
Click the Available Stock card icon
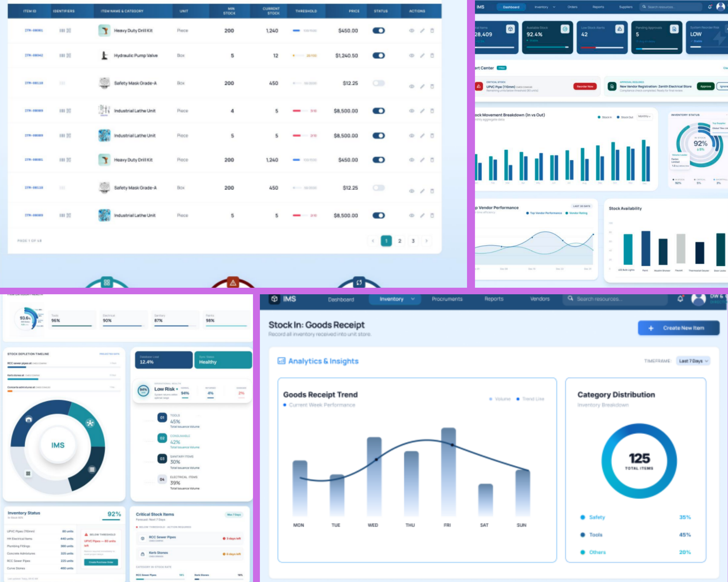565,29
